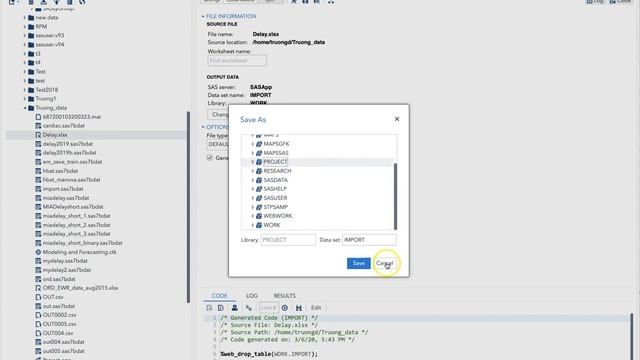Image resolution: width=640 pixels, height=360 pixels.
Task: Select OUT0005.csv in file tree
Action: (x=60, y=324)
